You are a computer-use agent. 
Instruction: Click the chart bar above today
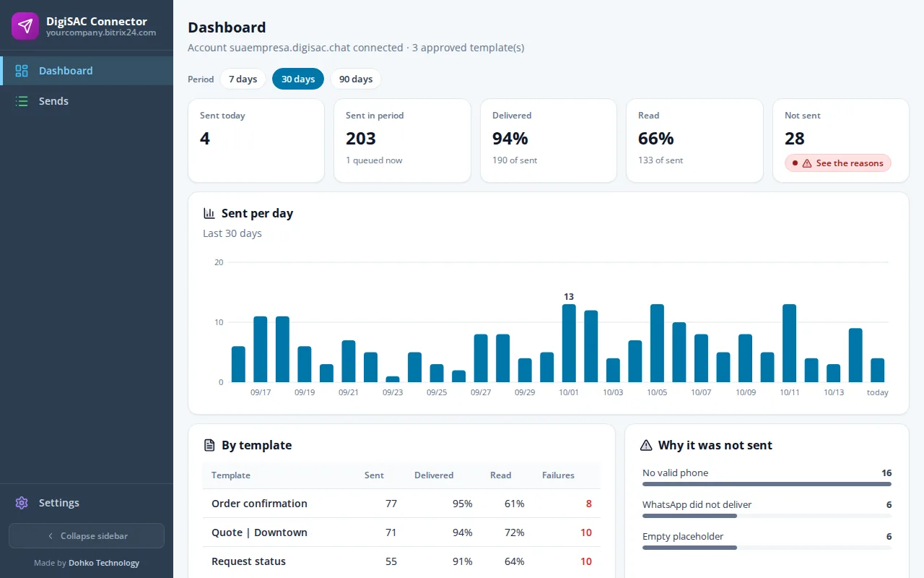coord(877,370)
